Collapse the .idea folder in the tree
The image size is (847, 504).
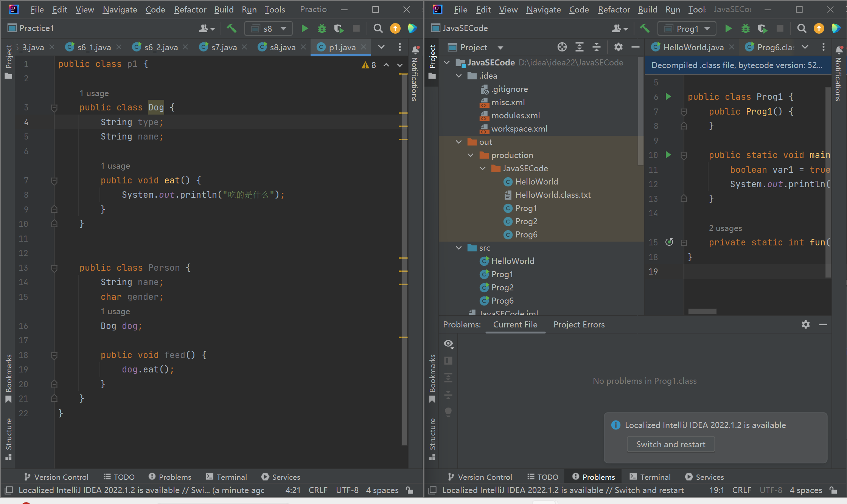(458, 76)
